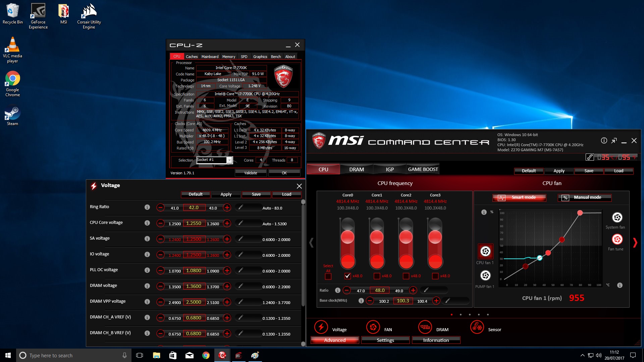Click the pencil edit icon for Ring Ratio
The image size is (644, 362).
[x=240, y=207]
